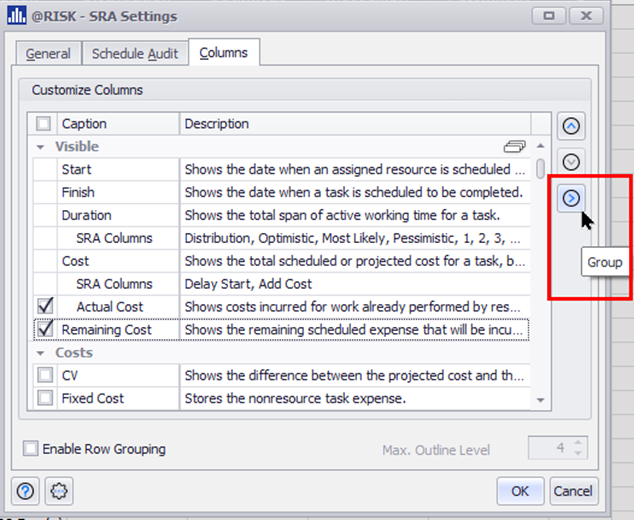This screenshot has height=520, width=634.
Task: Click the Move Down arrow button
Action: pyautogui.click(x=571, y=162)
